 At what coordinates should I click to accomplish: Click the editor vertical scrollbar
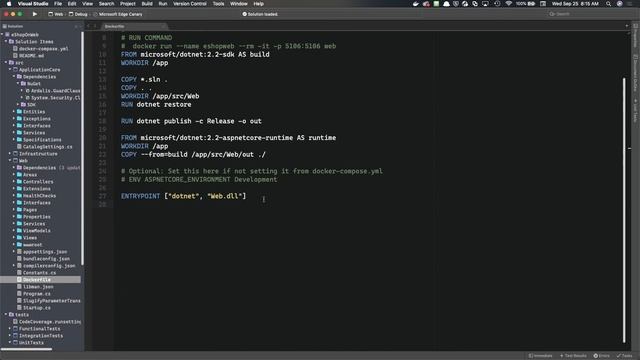(x=624, y=210)
